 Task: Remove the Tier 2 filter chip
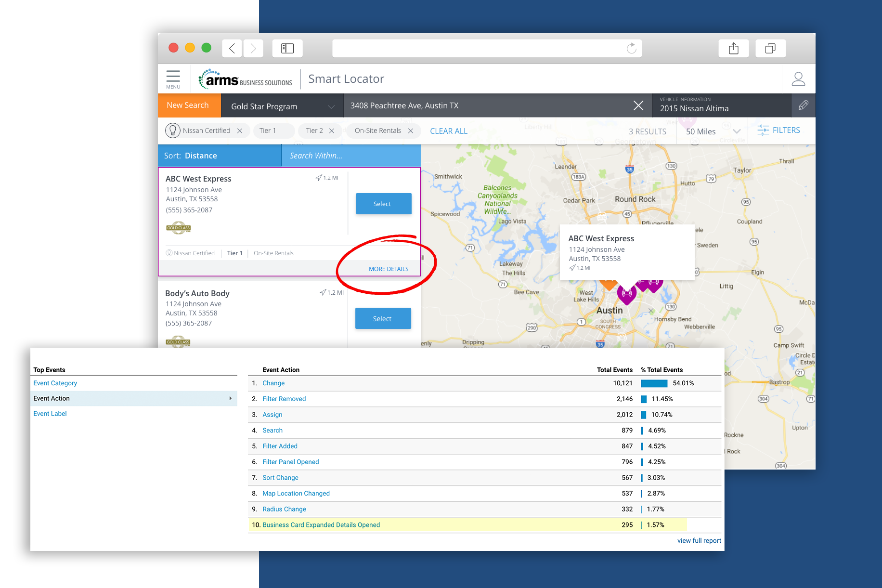pyautogui.click(x=332, y=131)
